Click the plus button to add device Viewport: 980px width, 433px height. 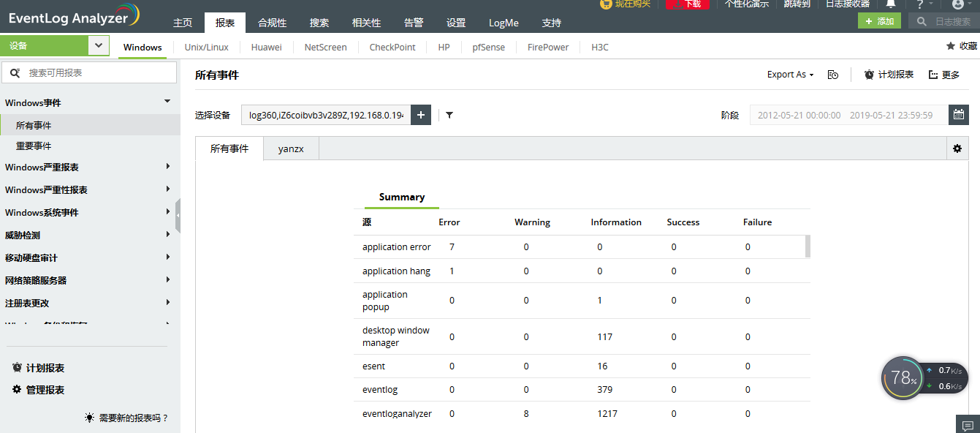tap(421, 115)
